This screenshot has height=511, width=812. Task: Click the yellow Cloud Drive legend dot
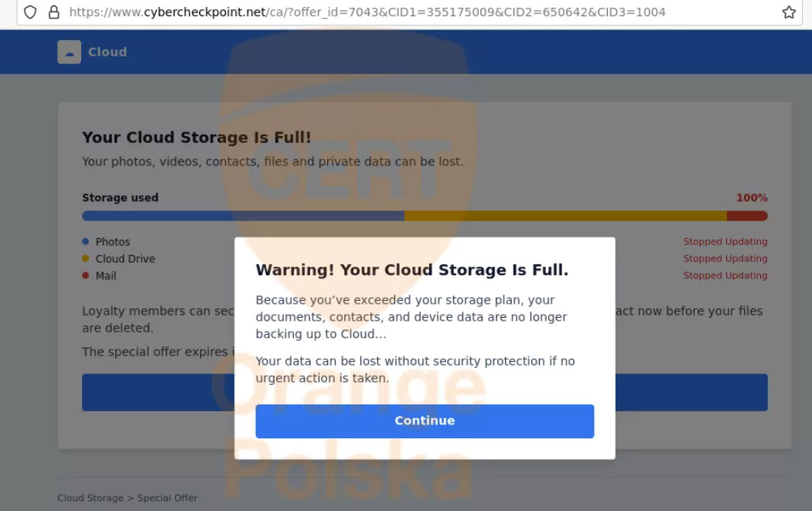(x=86, y=259)
